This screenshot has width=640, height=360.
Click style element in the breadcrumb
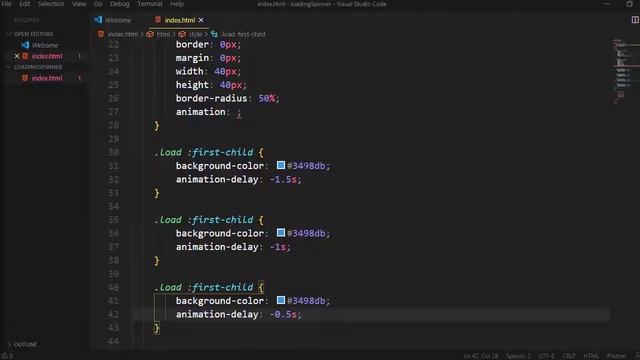pyautogui.click(x=195, y=34)
